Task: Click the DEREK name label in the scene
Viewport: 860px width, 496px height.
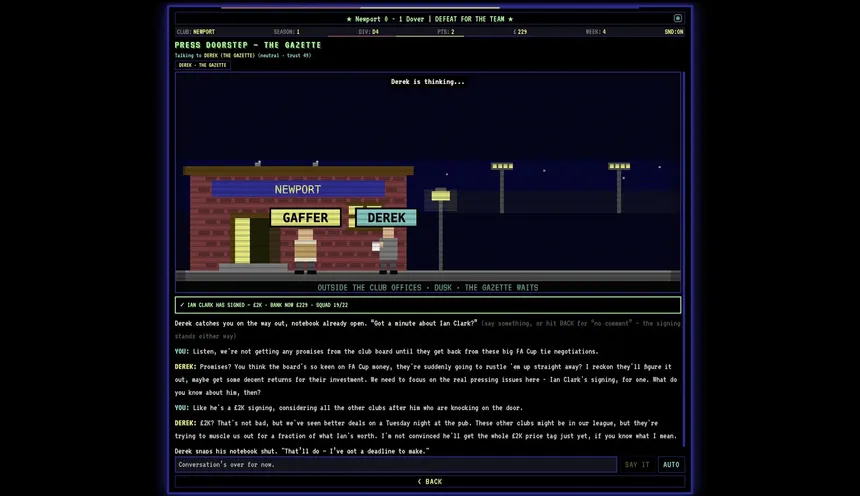Action: [386, 218]
